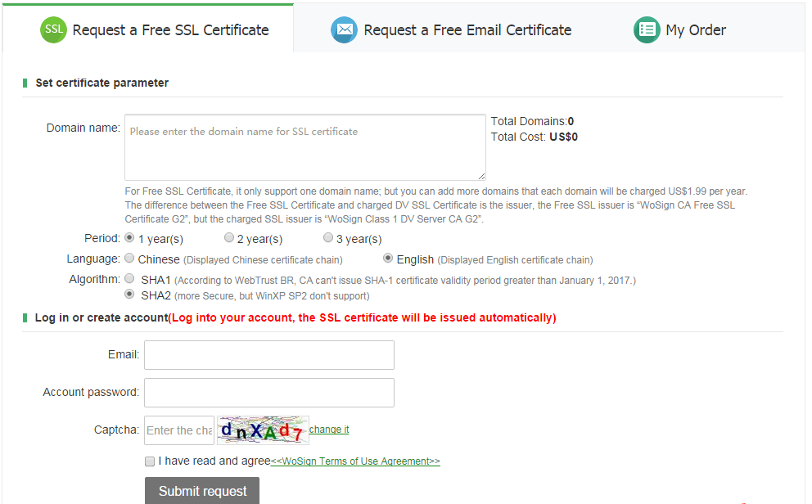This screenshot has width=812, height=504.
Task: Focus the Email input field
Action: pyautogui.click(x=269, y=355)
